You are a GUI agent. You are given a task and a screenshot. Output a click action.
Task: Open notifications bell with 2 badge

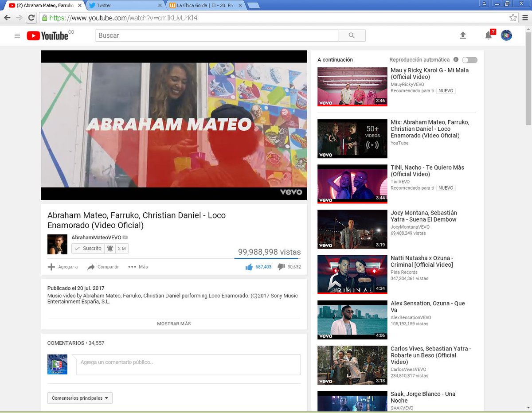pyautogui.click(x=489, y=35)
